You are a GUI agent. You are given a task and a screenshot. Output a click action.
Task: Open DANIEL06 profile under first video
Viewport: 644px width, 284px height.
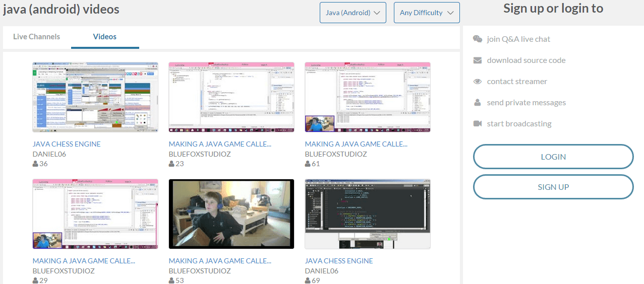tap(49, 154)
